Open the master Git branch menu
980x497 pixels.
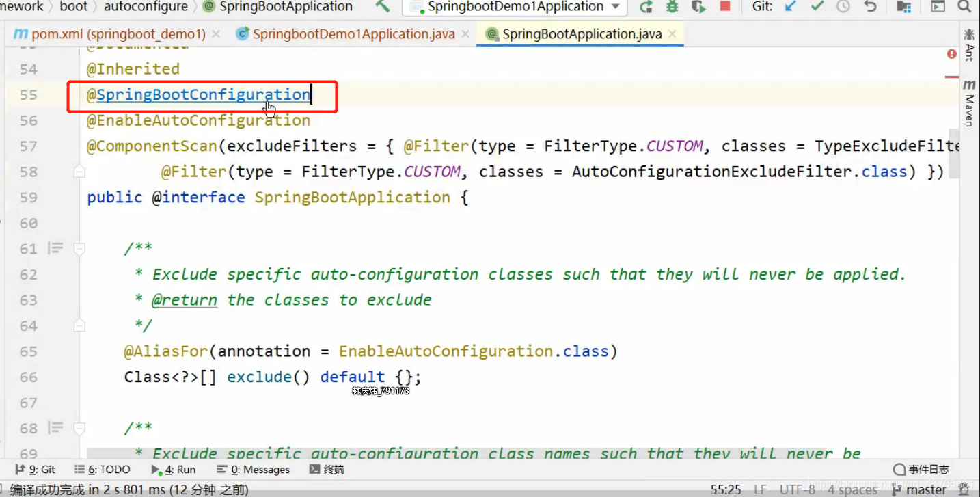pos(920,489)
